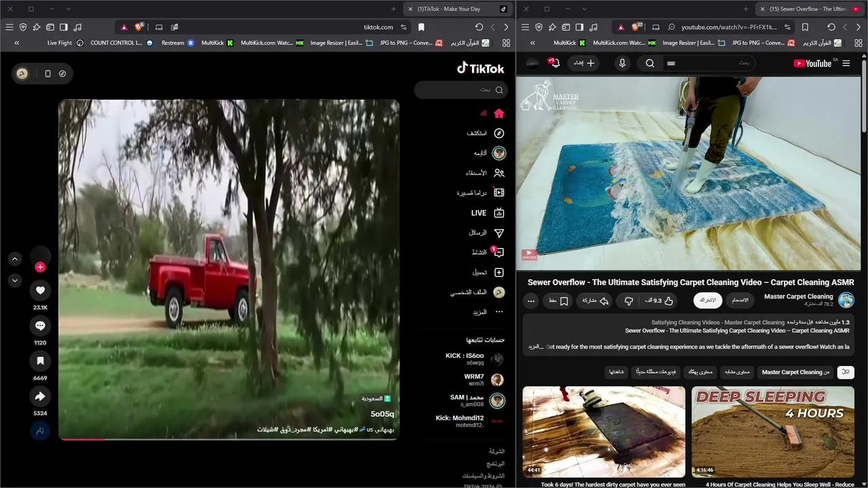Share the TikTok video (5324 shares)
Image resolution: width=868 pixels, height=488 pixels.
[x=40, y=396]
